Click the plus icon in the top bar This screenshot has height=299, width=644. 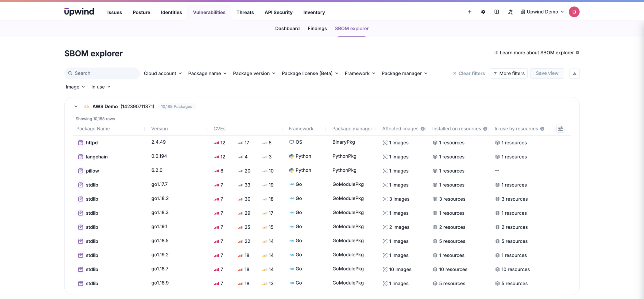469,12
